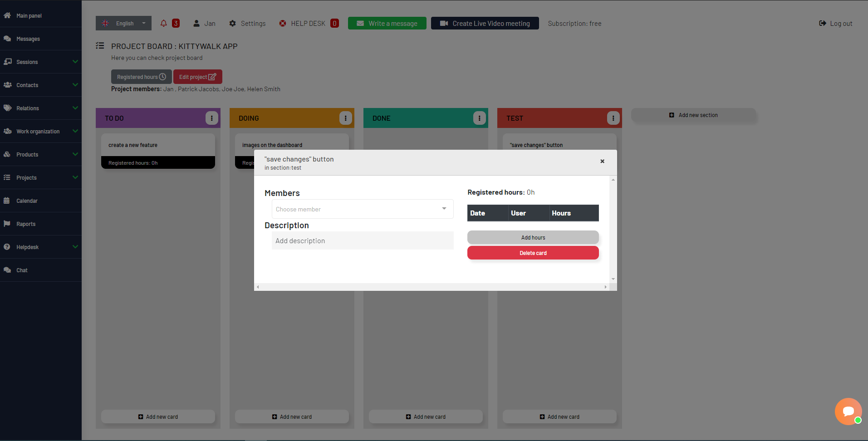Image resolution: width=868 pixels, height=441 pixels.
Task: Click the Main panel home icon
Action: (x=7, y=15)
